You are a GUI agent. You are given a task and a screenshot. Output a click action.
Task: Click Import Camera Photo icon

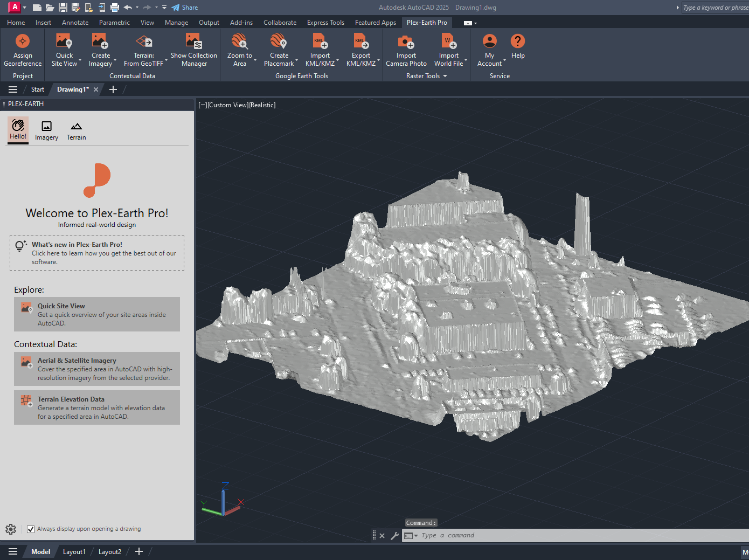coord(406,42)
